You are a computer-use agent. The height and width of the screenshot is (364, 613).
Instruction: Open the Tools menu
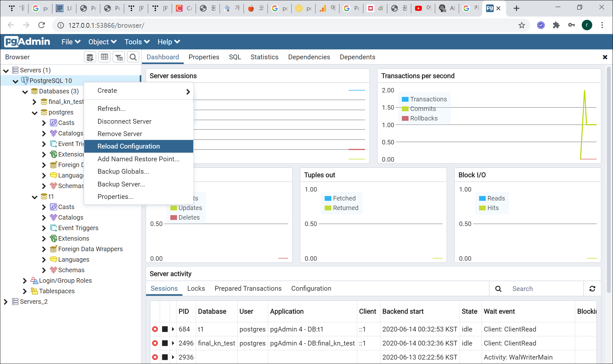click(137, 42)
